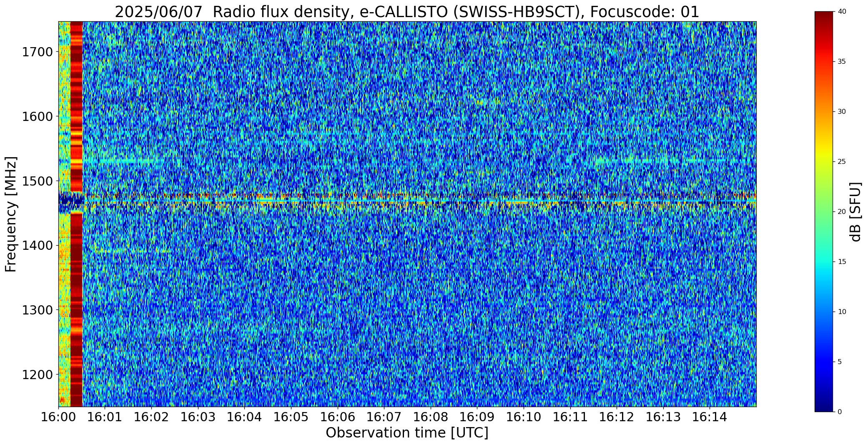
Task: Click the colorbar 15 tick label
Action: [842, 262]
